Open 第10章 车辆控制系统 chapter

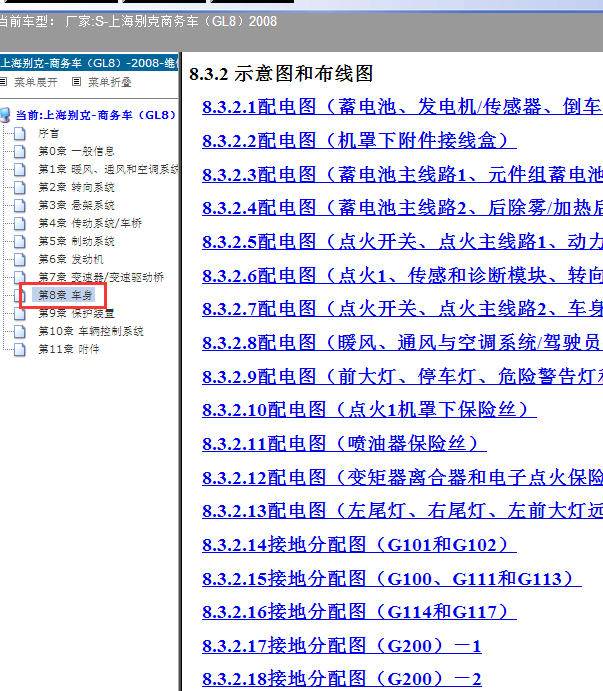[x=91, y=331]
